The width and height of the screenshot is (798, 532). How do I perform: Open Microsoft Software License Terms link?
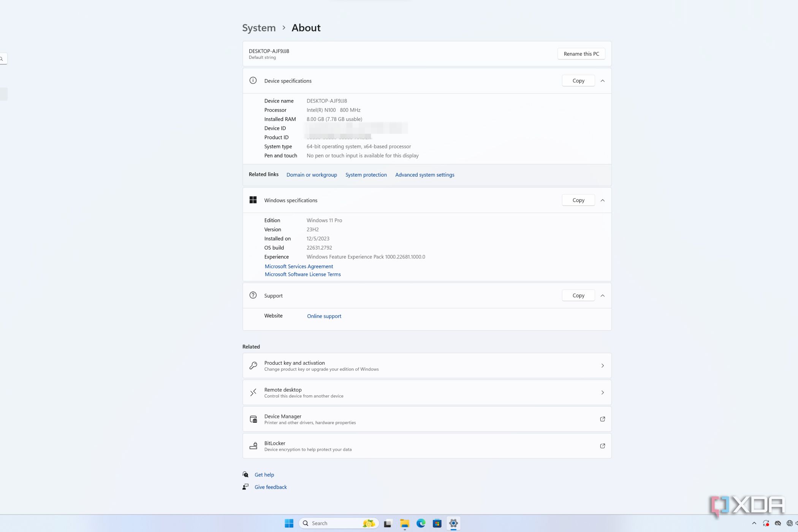[302, 274]
